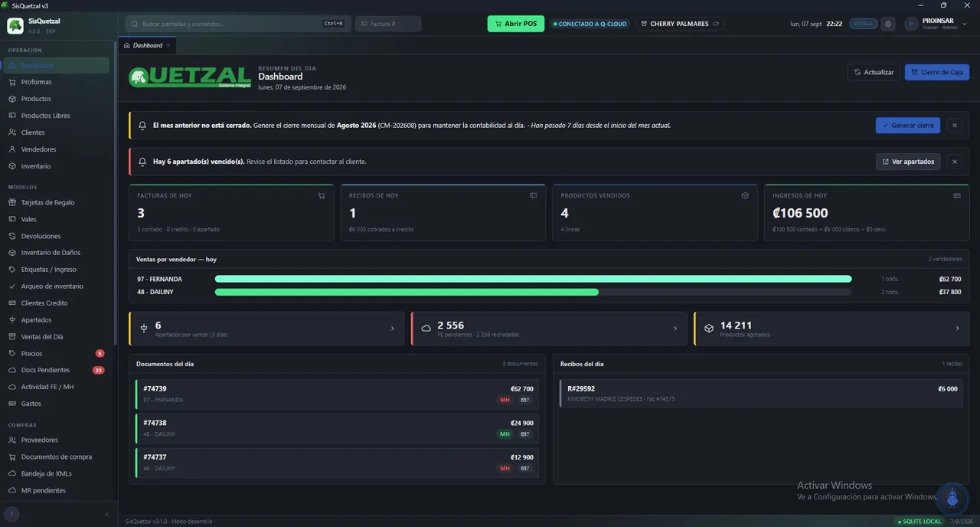Open Inventario from the sidebar
Screen dimensions: 980x527
coord(57,166)
